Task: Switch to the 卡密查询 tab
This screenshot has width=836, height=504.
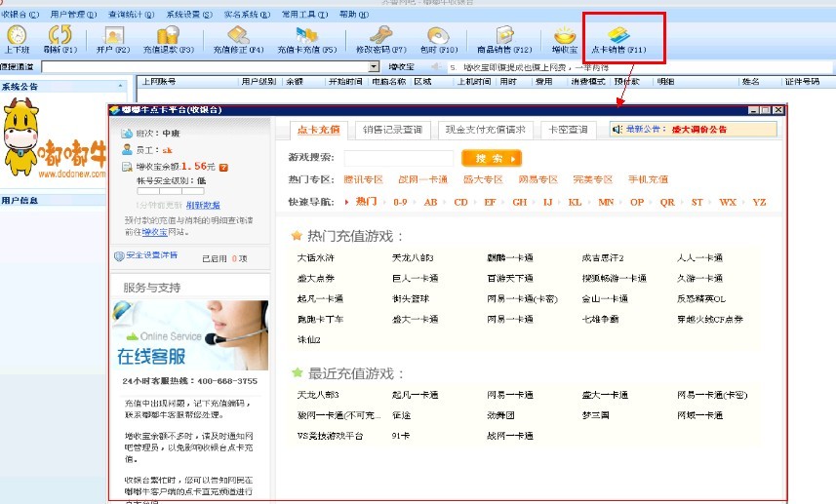Action: click(568, 130)
